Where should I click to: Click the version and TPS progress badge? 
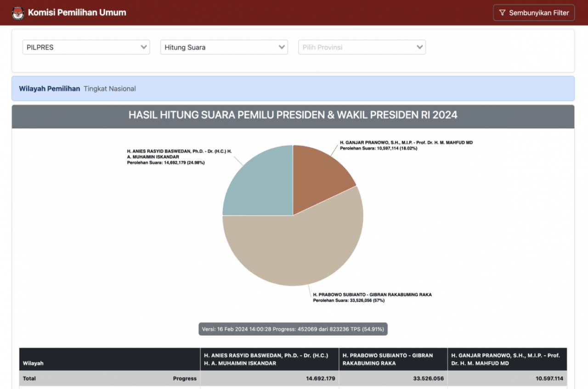(x=293, y=329)
